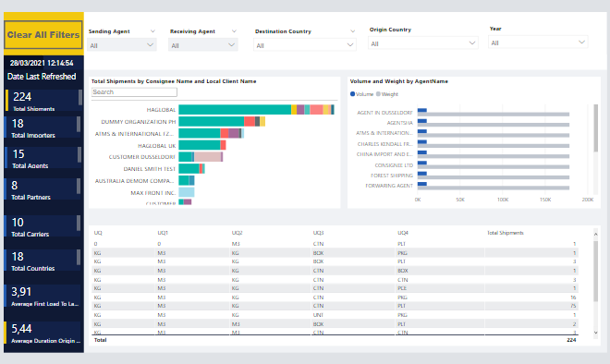Image resolution: width=610 pixels, height=364 pixels.
Task: Expand the Destination Country header chevron
Action: point(352,31)
